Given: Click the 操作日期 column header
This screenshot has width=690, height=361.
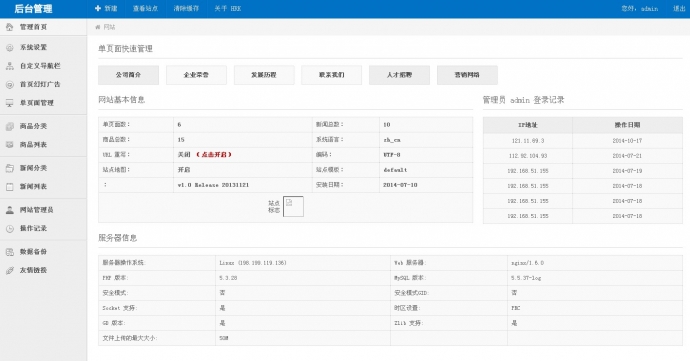Looking at the screenshot, I should [x=627, y=125].
